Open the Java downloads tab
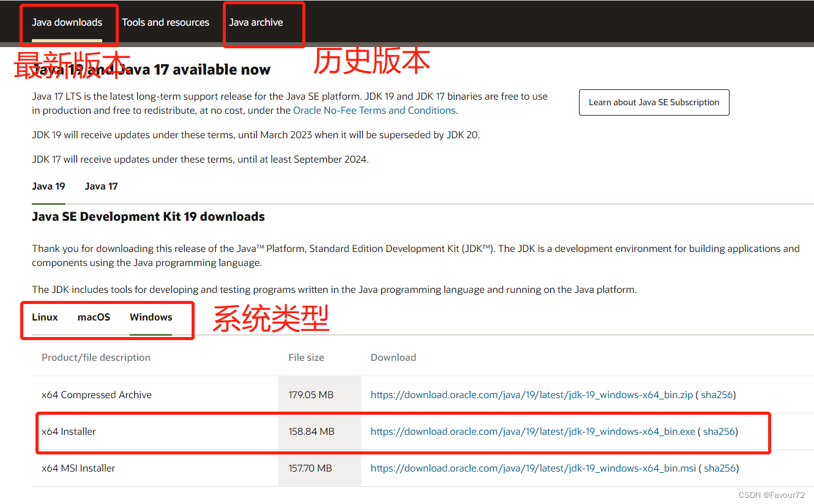The width and height of the screenshot is (814, 504). (67, 23)
